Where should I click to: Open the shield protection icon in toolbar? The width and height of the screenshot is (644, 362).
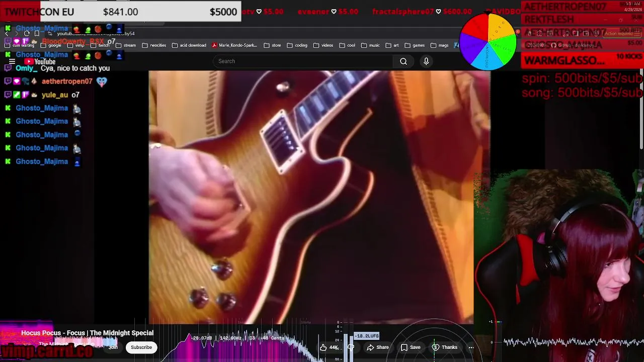pos(596,34)
